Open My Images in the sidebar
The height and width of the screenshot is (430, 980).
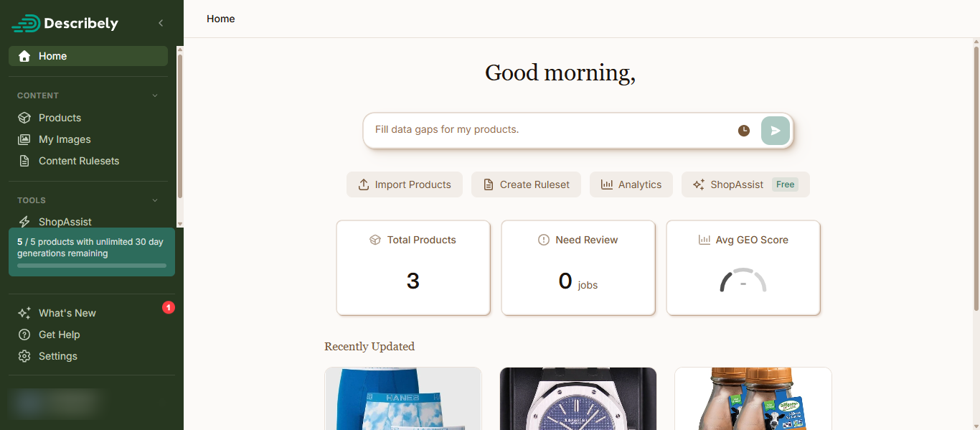(65, 139)
